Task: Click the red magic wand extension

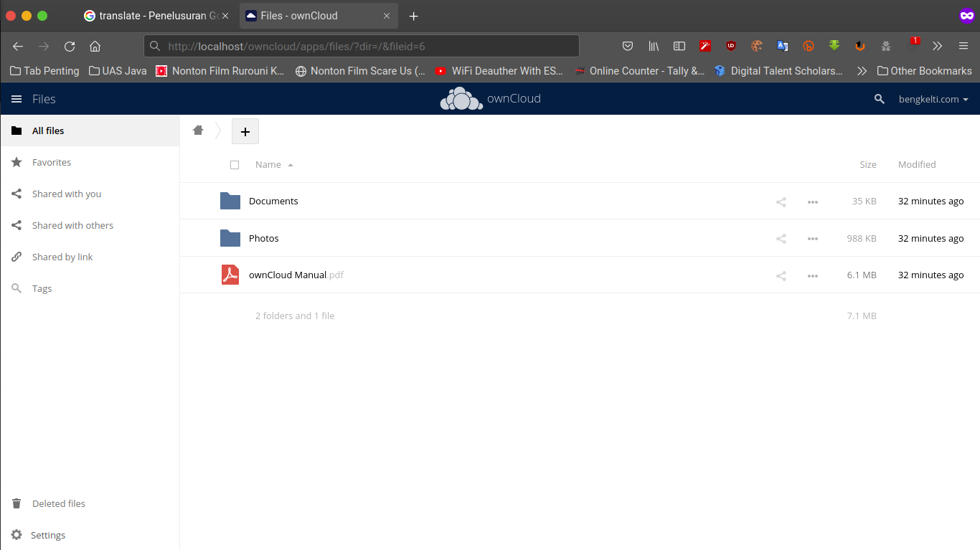Action: point(705,46)
